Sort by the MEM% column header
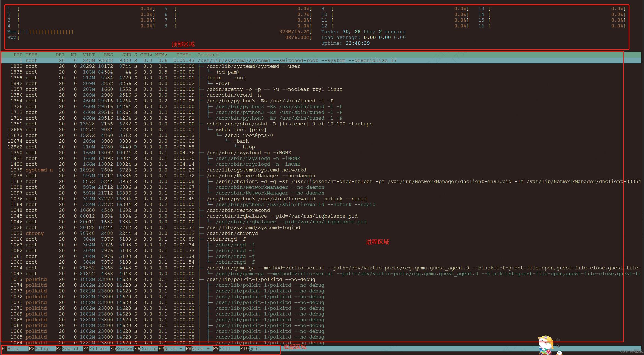The height and width of the screenshot is (355, 644). tap(161, 55)
